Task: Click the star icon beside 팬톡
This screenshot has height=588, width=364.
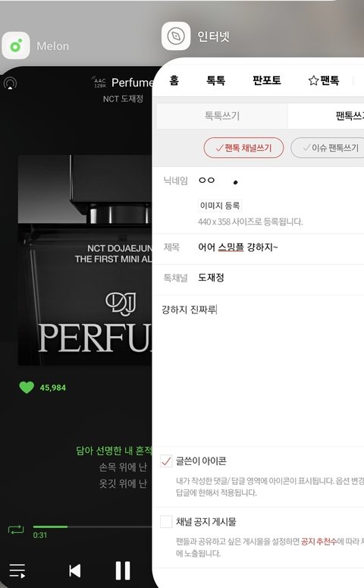Action: (x=313, y=80)
